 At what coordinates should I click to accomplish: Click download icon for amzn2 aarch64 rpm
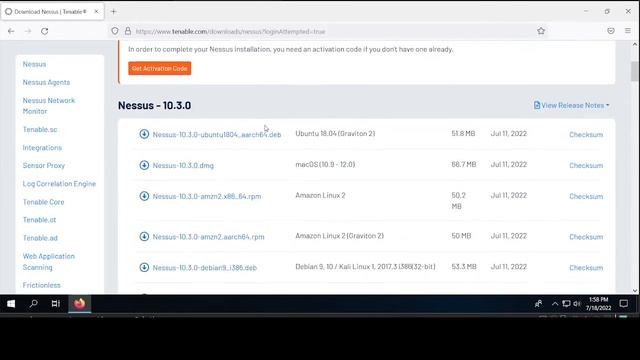144,236
